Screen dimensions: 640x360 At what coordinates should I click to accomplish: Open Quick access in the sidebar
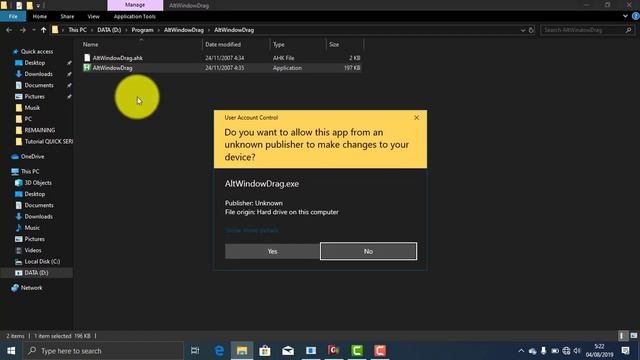tap(37, 52)
